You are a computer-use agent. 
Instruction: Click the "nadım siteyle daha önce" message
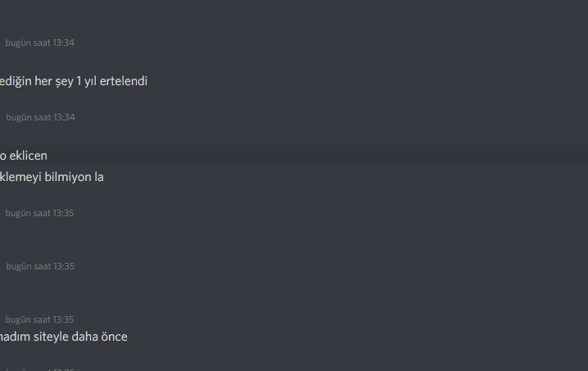(x=64, y=337)
